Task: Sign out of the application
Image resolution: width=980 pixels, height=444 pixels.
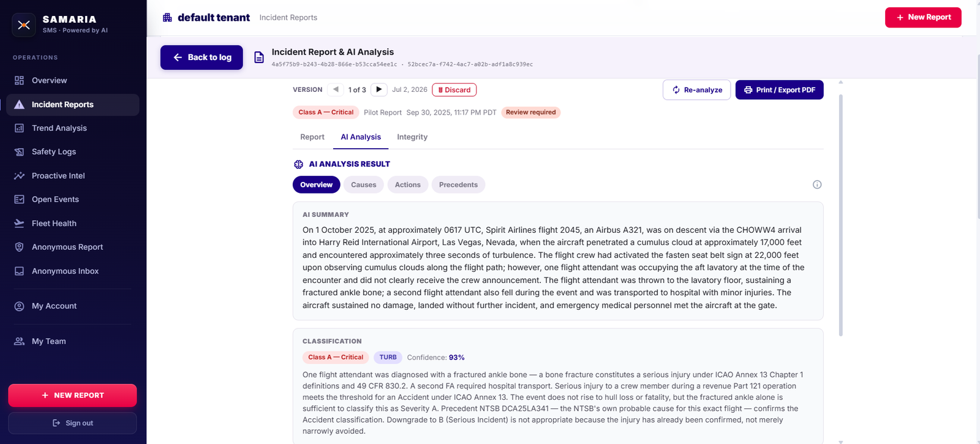Action: [x=72, y=423]
